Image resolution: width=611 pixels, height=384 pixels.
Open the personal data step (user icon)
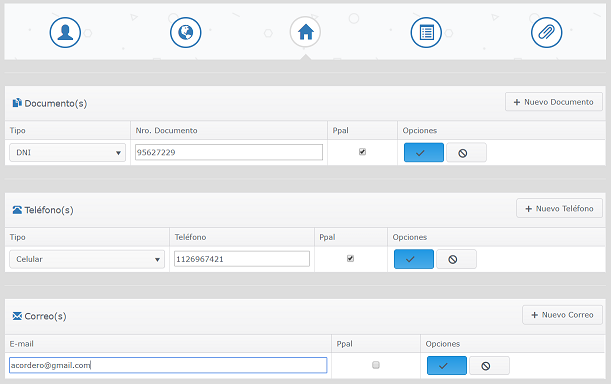(x=65, y=32)
